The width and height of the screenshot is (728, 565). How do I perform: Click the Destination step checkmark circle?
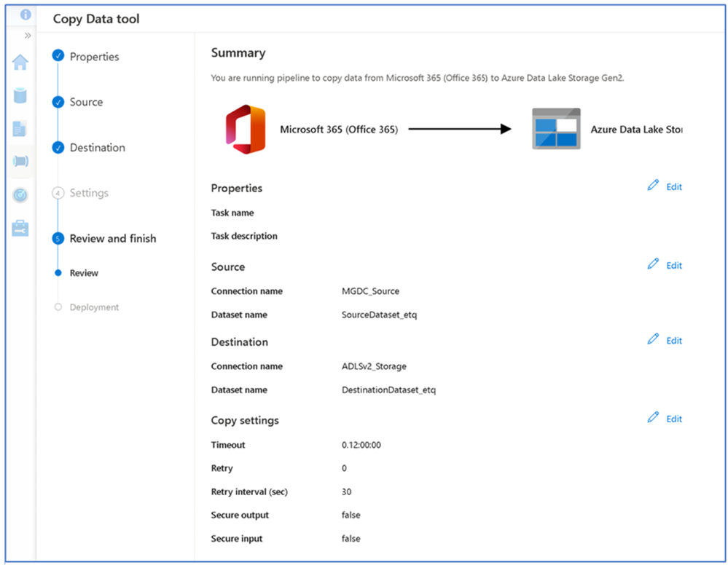58,148
